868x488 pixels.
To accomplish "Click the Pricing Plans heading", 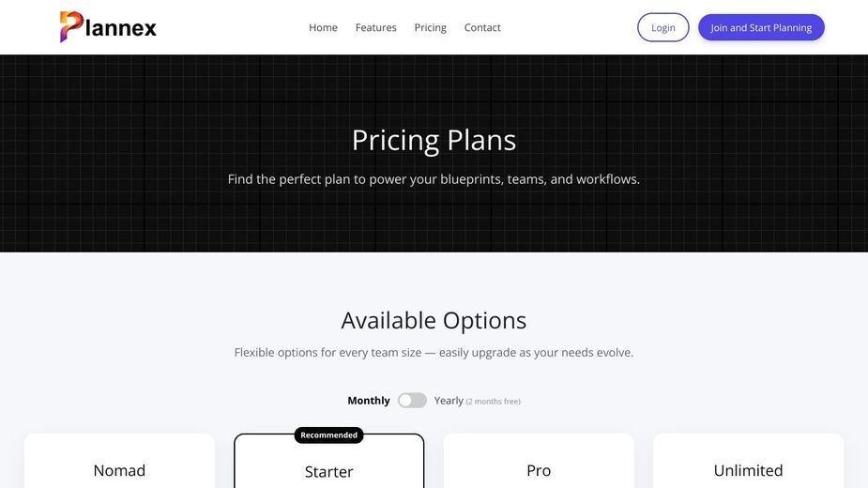I will [x=434, y=140].
